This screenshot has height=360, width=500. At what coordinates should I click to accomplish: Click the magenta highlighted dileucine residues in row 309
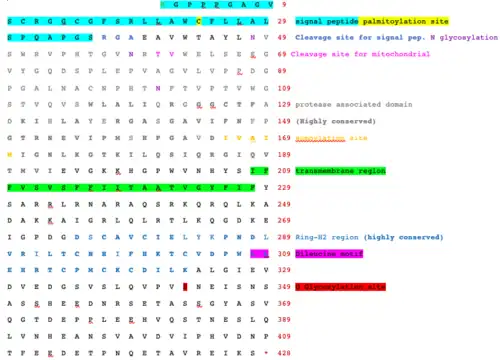click(x=259, y=254)
